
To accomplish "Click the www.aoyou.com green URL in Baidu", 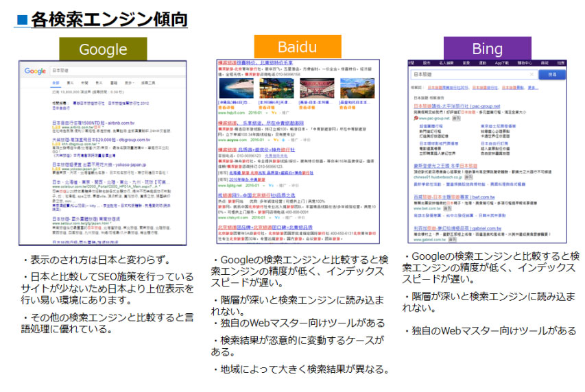I will pyautogui.click(x=232, y=140).
